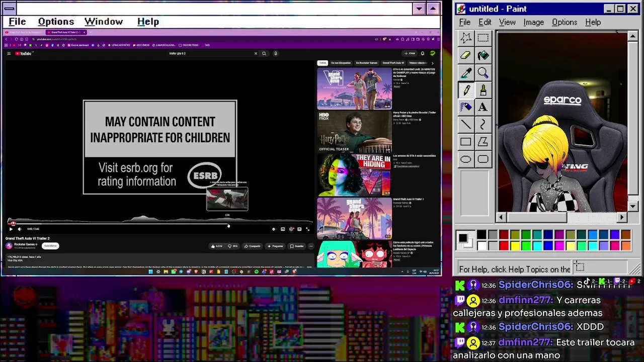The height and width of the screenshot is (362, 644).
Task: Select the Pencil tool in Paint
Action: pyautogui.click(x=465, y=90)
